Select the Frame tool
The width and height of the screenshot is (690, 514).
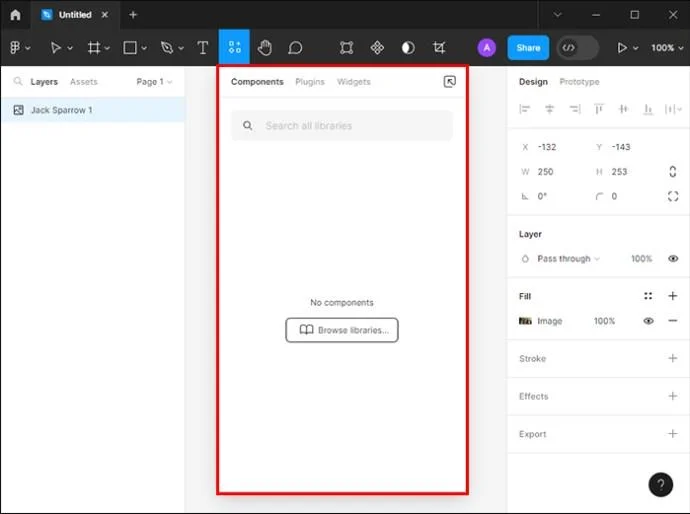[93, 48]
